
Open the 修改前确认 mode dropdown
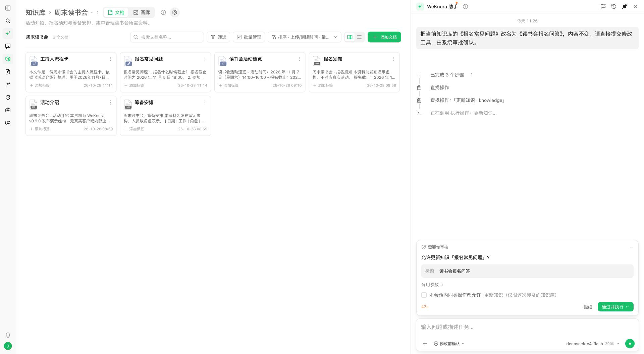pyautogui.click(x=449, y=344)
